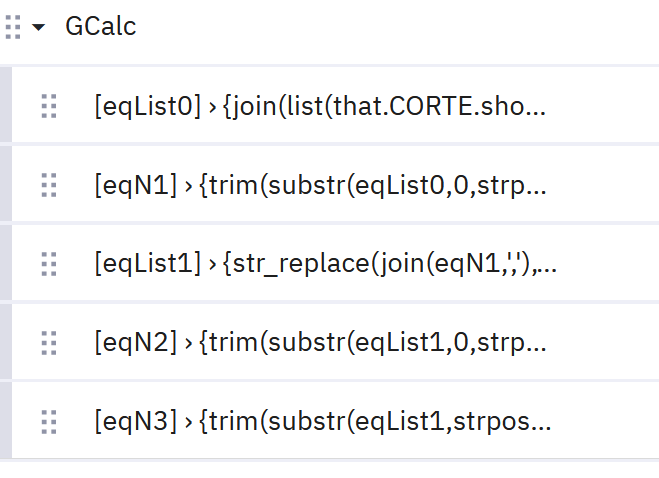
Task: Collapse the GCalc section arrow
Action: [39, 27]
